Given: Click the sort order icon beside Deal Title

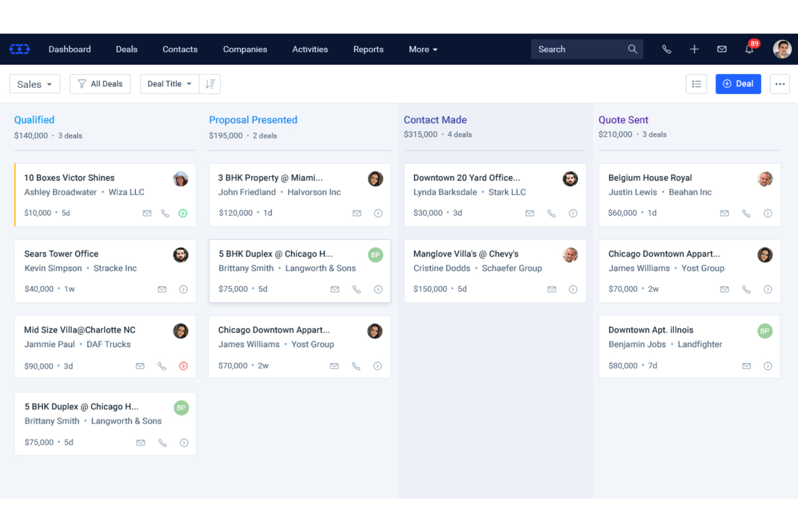Looking at the screenshot, I should point(210,84).
